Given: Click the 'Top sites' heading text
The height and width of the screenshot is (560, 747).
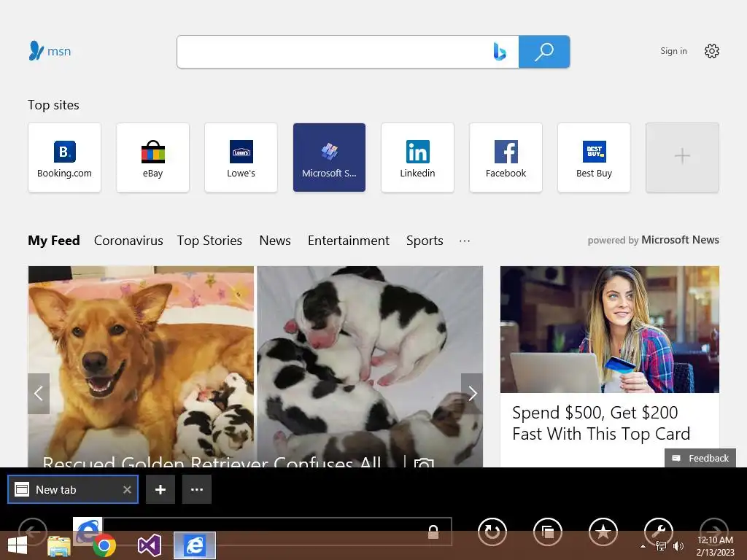Looking at the screenshot, I should click(x=53, y=105).
